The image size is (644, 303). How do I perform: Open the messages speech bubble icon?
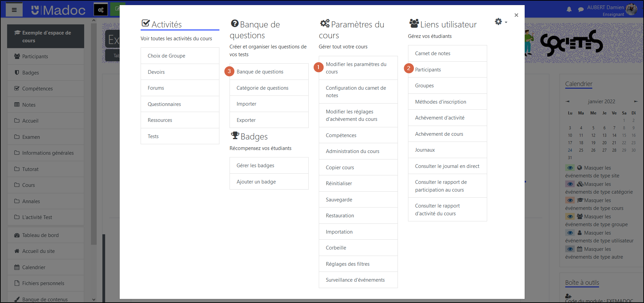coord(581,9)
